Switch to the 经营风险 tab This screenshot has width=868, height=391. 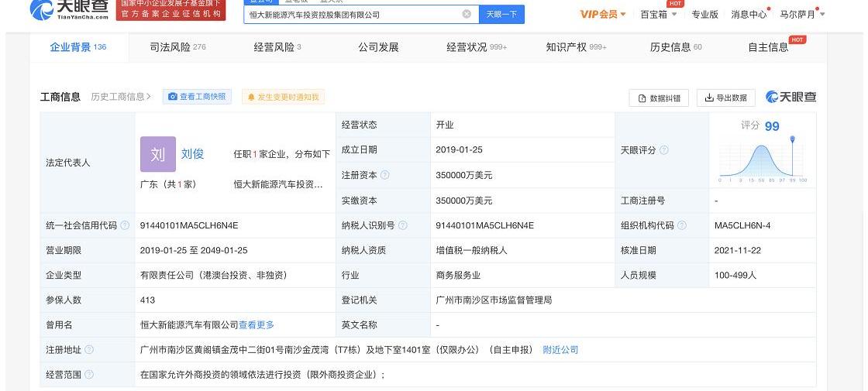(x=277, y=47)
